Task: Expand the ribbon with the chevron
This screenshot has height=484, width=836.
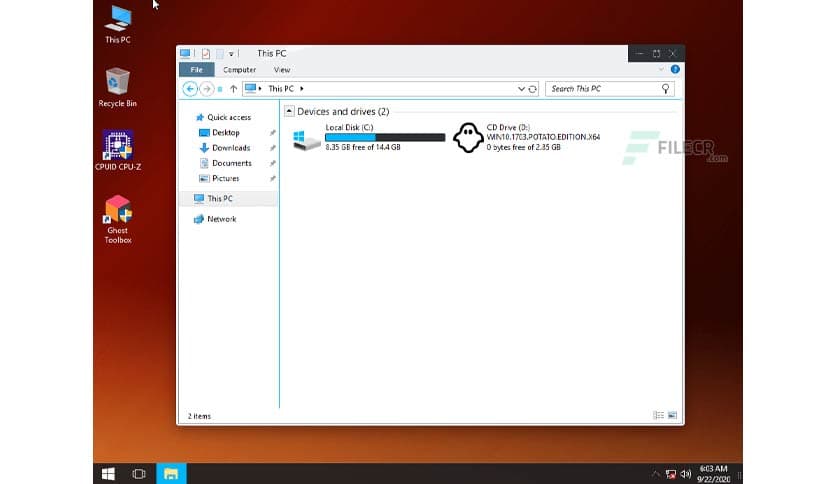Action: pyautogui.click(x=661, y=70)
